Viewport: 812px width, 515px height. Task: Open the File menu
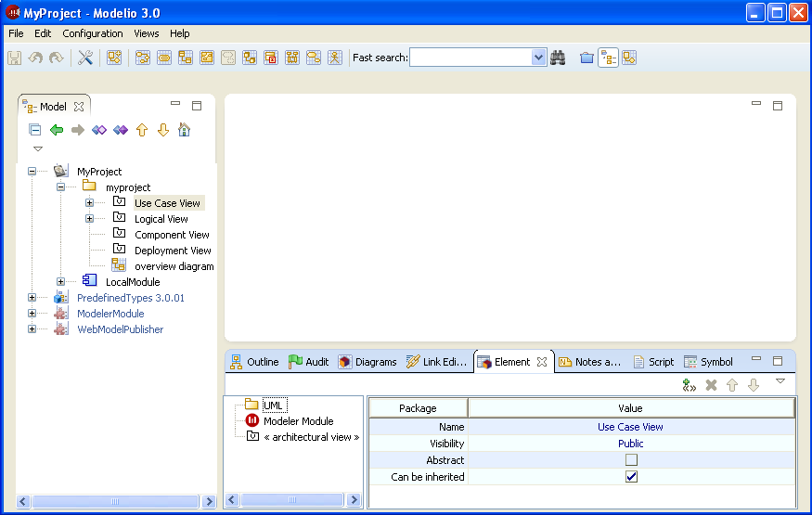[16, 33]
